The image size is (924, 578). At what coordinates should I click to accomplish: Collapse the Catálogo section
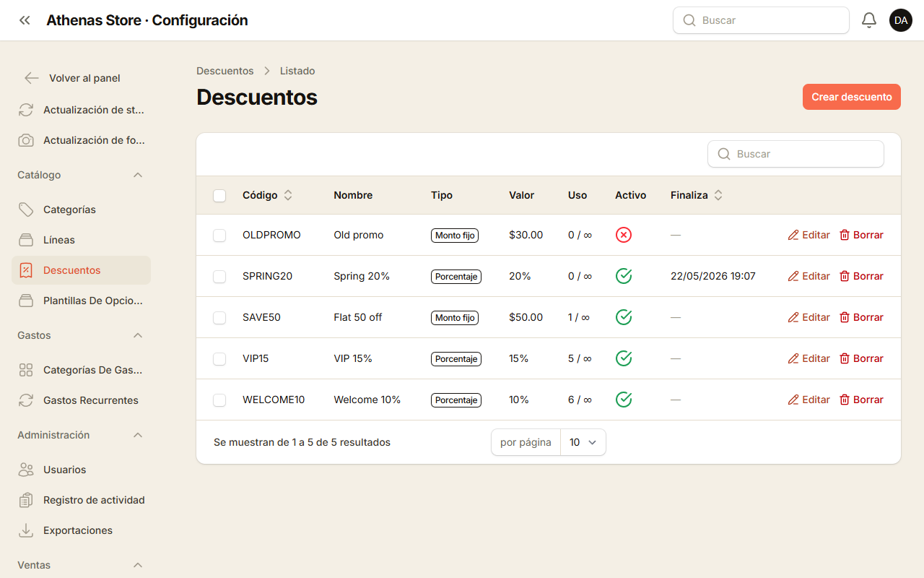click(138, 175)
